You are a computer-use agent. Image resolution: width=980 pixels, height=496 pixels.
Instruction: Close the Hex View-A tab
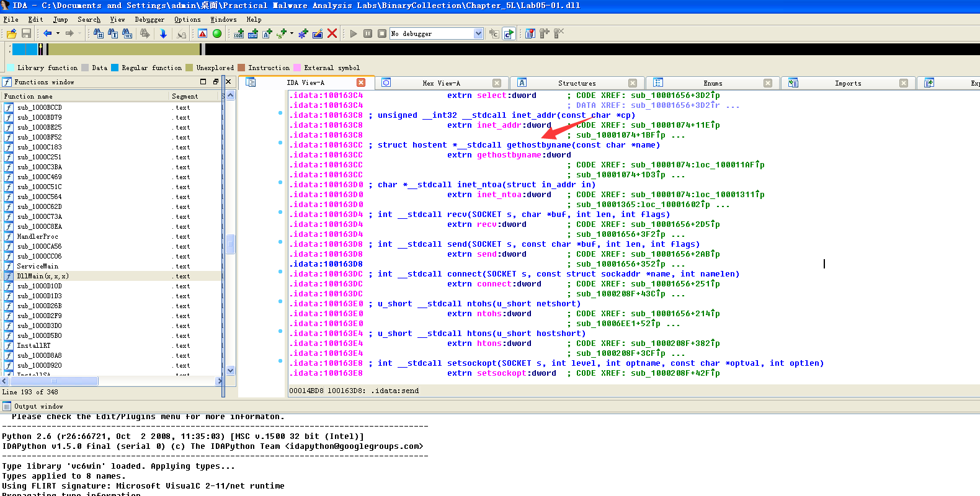coord(497,83)
